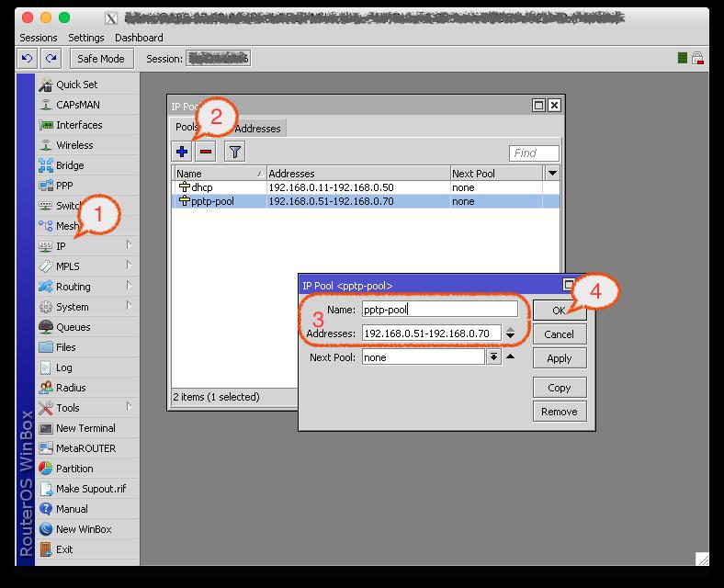The image size is (724, 588).
Task: Click the green status indicator icon
Action: [683, 58]
